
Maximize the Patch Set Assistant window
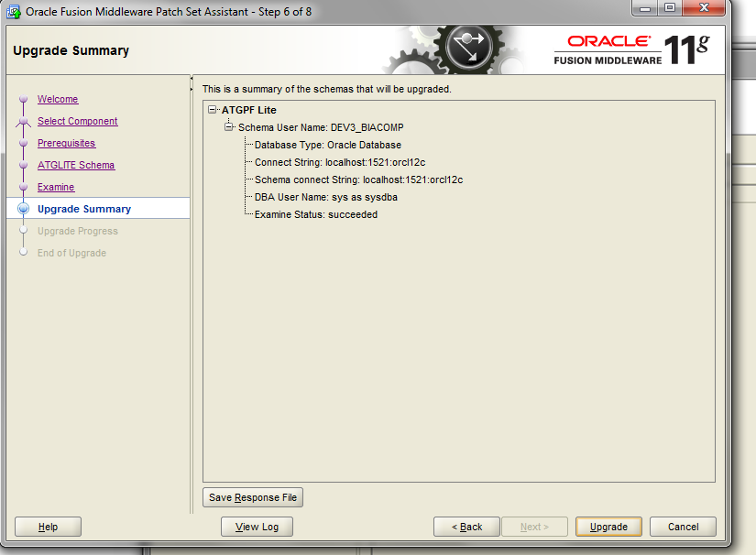coord(670,8)
